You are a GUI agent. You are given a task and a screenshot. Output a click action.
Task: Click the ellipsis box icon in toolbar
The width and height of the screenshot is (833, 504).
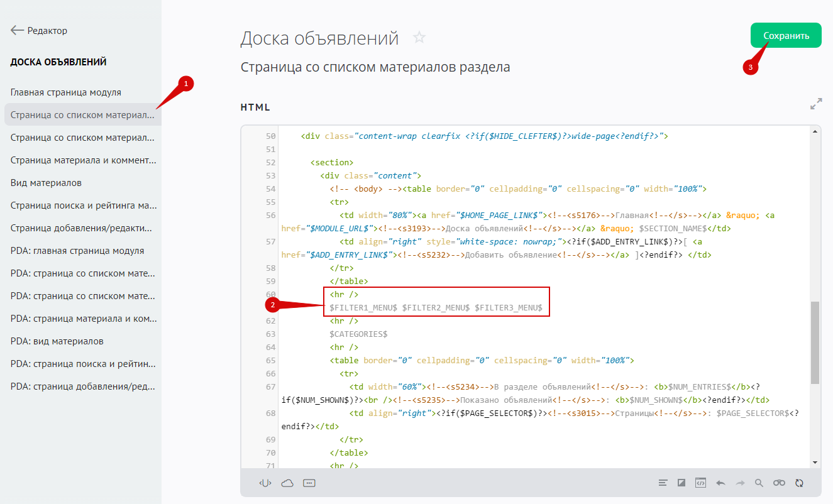[309, 483]
